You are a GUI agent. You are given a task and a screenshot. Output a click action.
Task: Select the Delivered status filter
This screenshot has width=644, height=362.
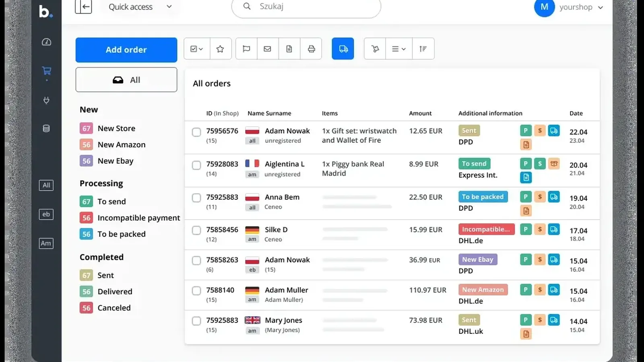[106, 292]
